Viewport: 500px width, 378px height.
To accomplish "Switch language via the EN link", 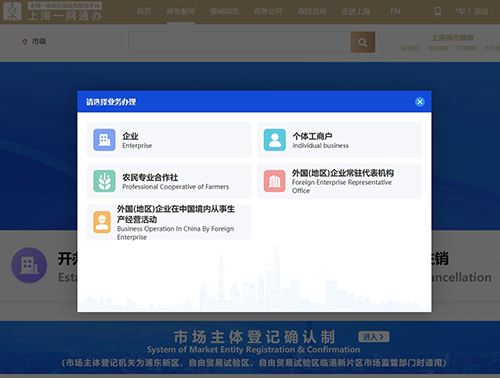I will 395,12.
